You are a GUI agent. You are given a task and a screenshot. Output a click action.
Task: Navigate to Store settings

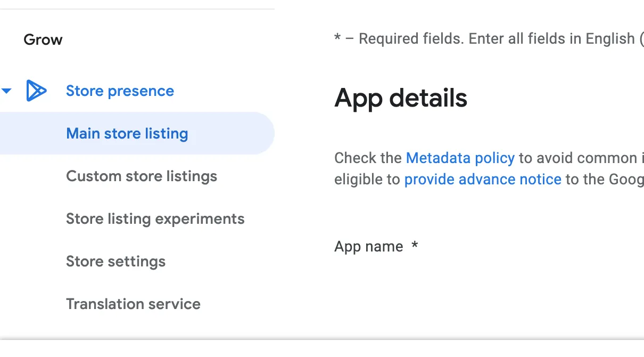tap(115, 262)
